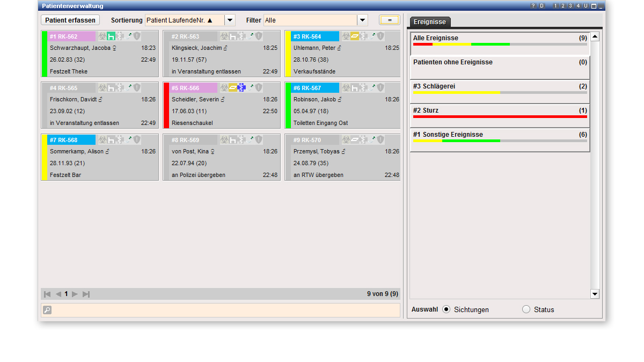644x362 pixels.
Task: Open the Filter dropdown arrow
Action: click(362, 20)
